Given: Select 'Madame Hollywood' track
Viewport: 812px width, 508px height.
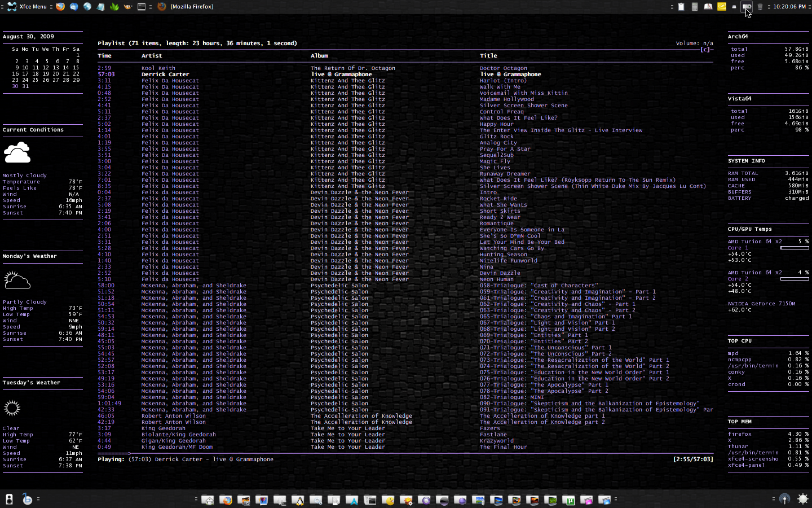Looking at the screenshot, I should [x=506, y=99].
